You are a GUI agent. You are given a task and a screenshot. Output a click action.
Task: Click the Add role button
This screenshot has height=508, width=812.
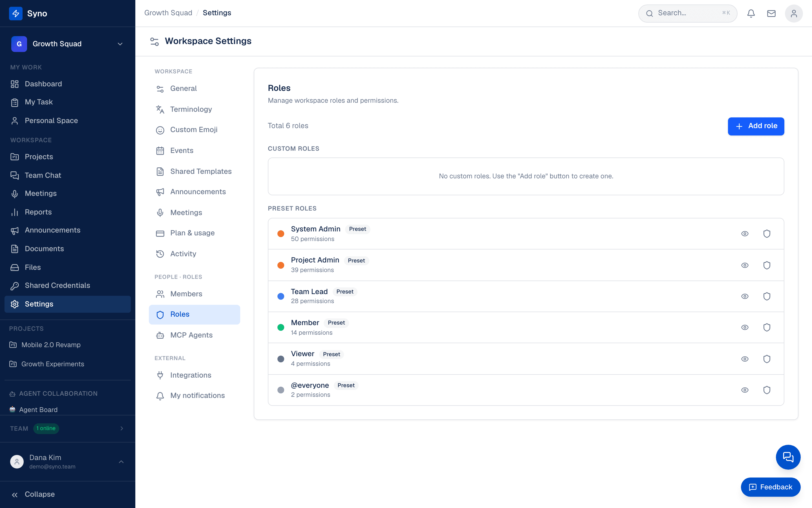756,126
